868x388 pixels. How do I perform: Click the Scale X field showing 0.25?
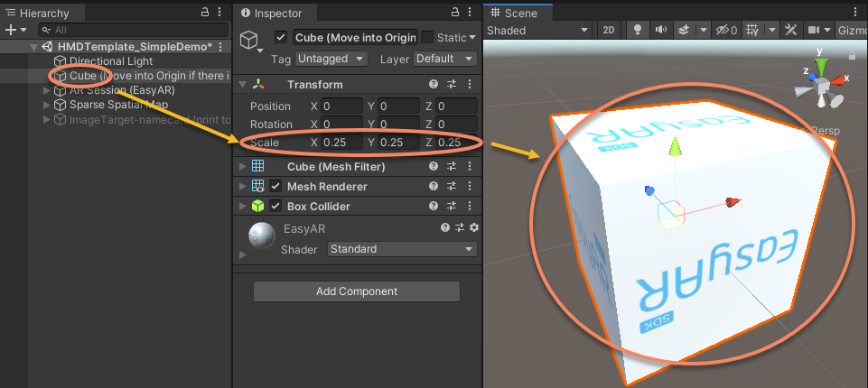pos(341,142)
